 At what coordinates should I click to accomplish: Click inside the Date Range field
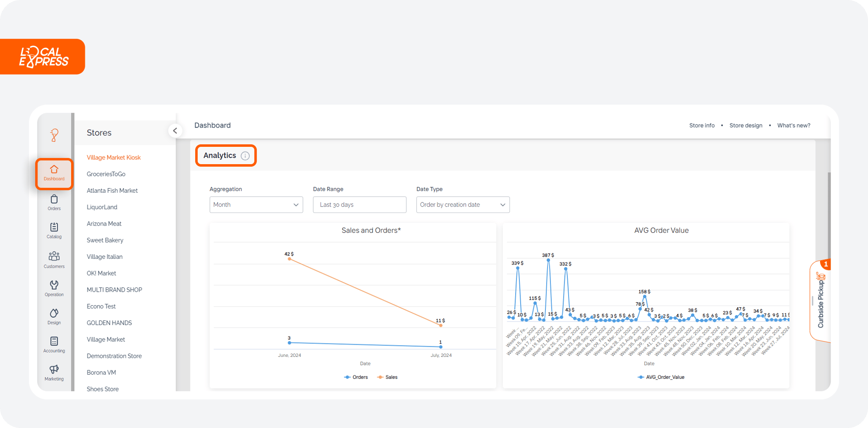click(359, 205)
